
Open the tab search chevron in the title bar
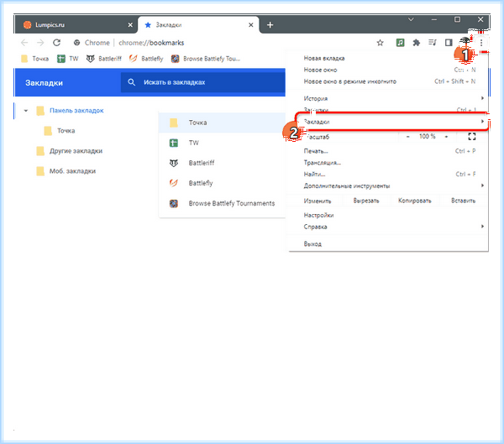tap(411, 19)
